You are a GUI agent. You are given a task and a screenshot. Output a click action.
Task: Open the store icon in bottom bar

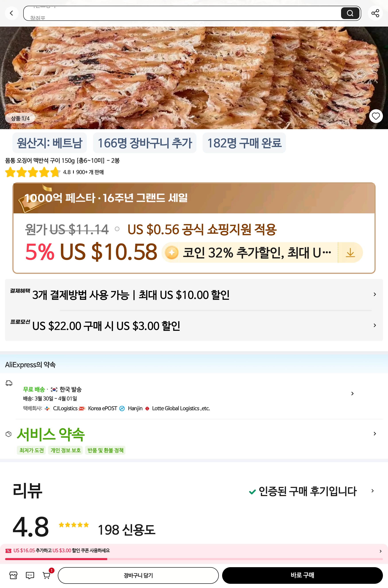(13, 575)
